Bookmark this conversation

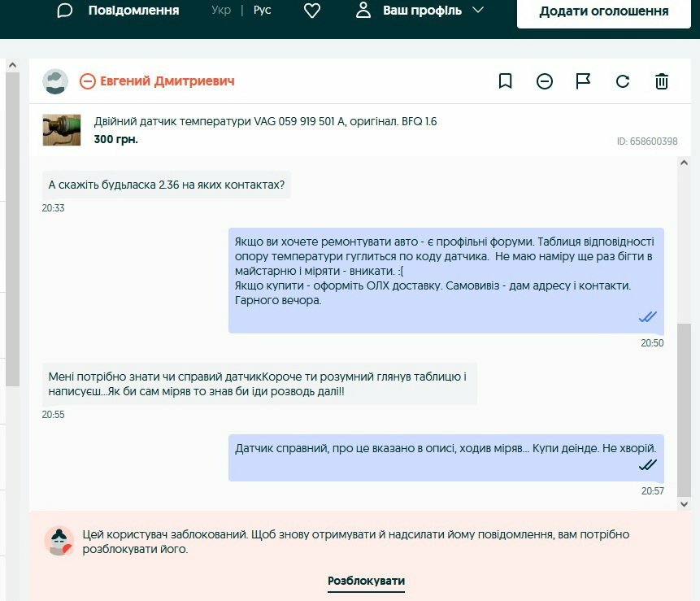(506, 81)
